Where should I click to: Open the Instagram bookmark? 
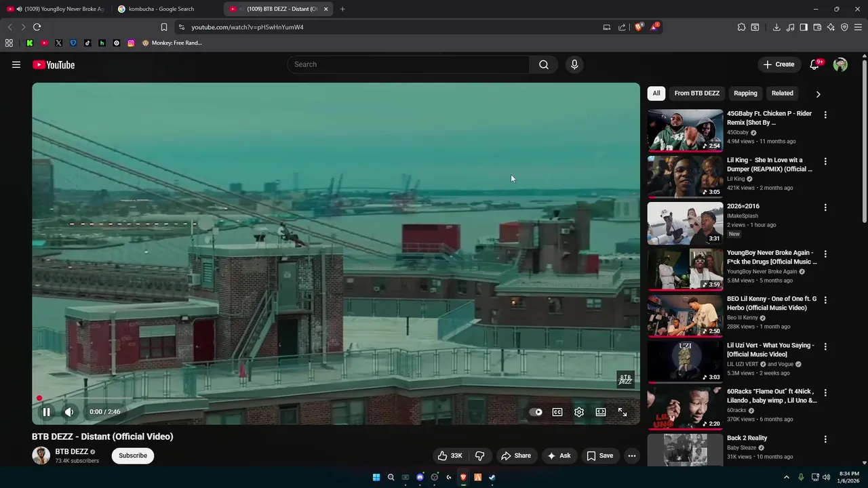pyautogui.click(x=131, y=43)
